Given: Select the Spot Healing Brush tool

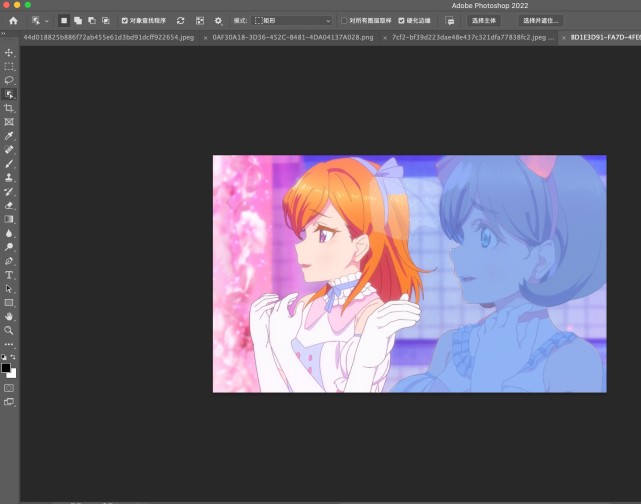Looking at the screenshot, I should (9, 150).
